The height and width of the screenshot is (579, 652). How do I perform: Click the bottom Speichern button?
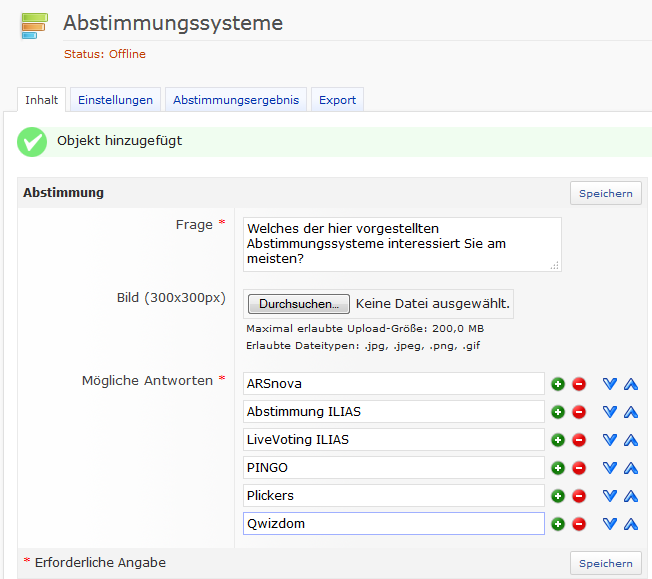(x=605, y=563)
